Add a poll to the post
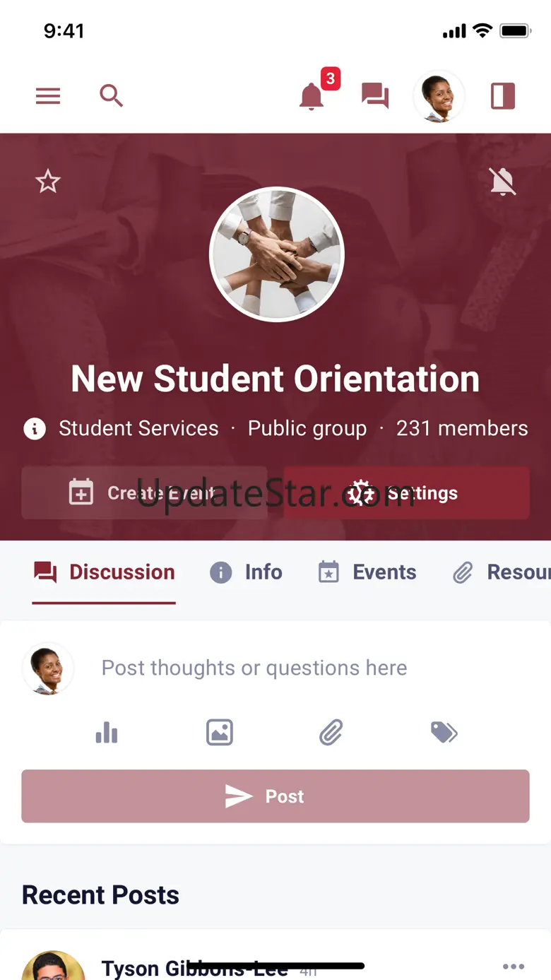 tap(107, 733)
